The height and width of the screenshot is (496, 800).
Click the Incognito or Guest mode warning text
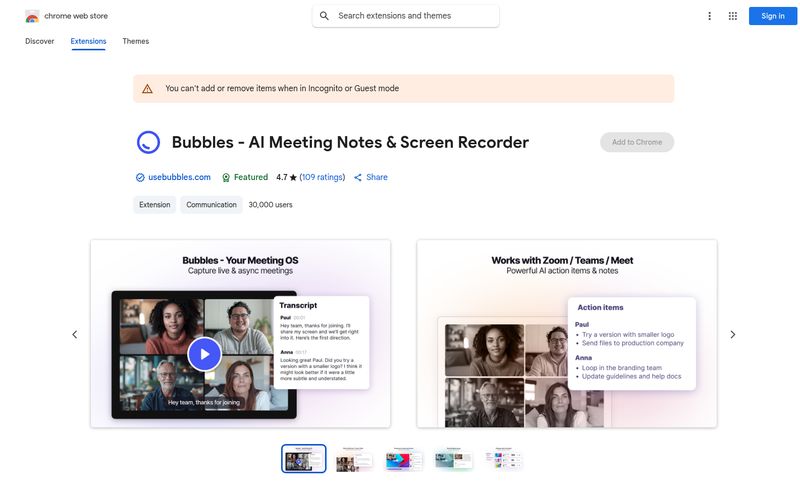pos(282,88)
